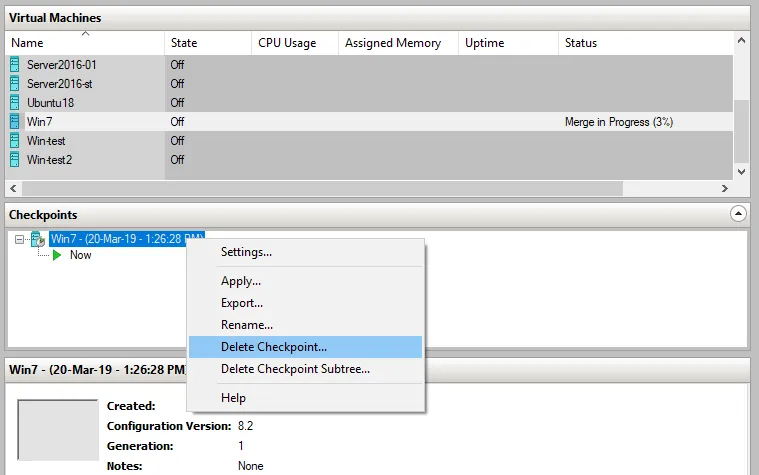Click the green Now arrow icon
759x475 pixels.
pos(58,255)
